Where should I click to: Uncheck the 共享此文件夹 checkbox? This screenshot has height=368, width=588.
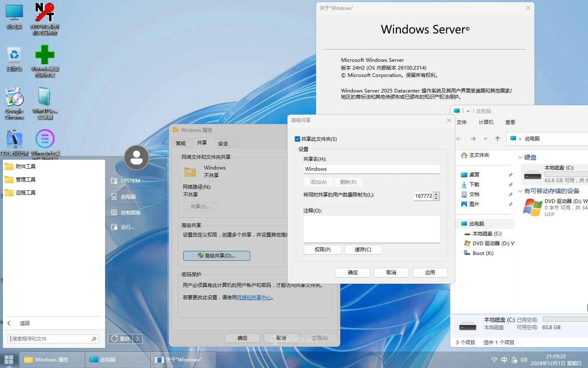click(x=298, y=139)
